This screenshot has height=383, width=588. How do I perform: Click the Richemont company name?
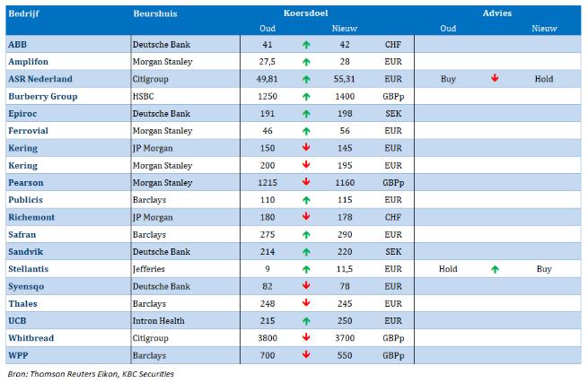pyautogui.click(x=31, y=217)
